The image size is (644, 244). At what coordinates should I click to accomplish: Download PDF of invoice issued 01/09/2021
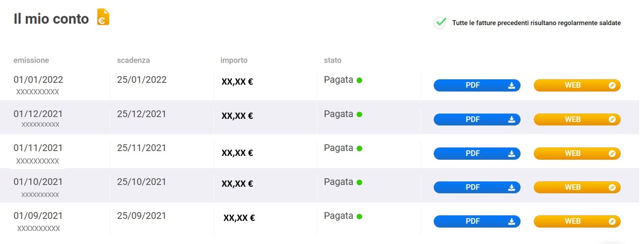pos(477,221)
